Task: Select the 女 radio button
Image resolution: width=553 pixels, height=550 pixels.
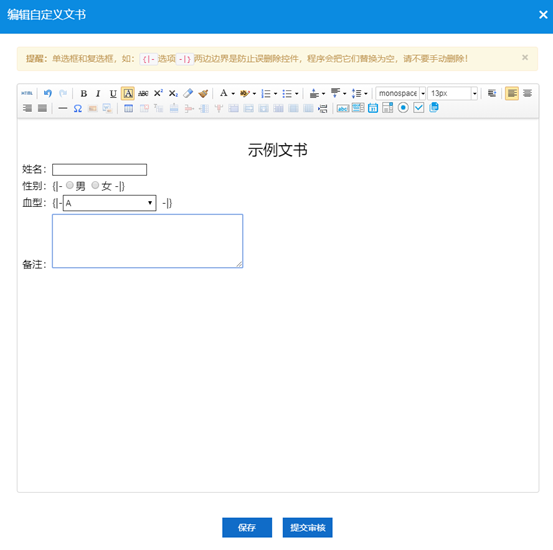Action: click(x=95, y=185)
